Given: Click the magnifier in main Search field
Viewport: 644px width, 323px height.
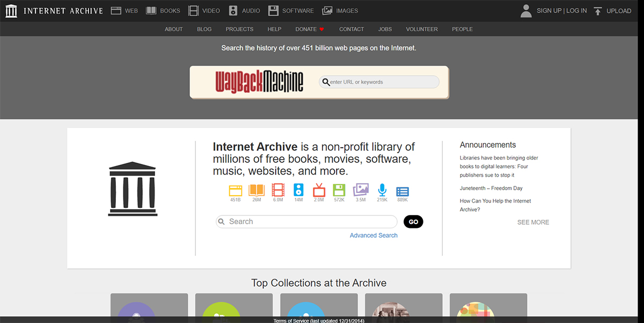Looking at the screenshot, I should tap(222, 222).
